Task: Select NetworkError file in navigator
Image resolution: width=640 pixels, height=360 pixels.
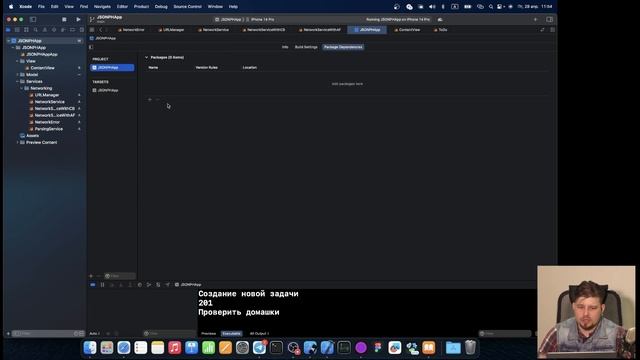Action: (47, 122)
